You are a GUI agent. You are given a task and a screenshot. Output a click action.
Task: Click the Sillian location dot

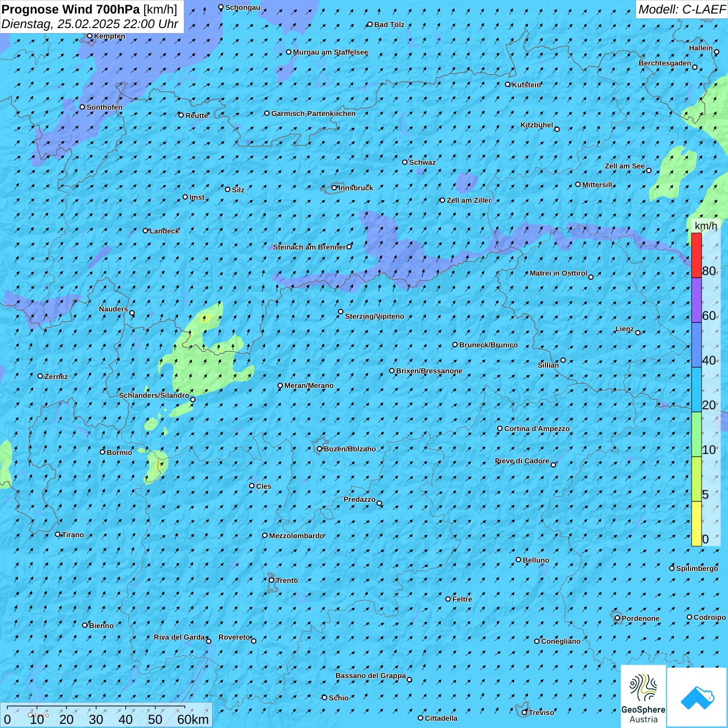563,360
